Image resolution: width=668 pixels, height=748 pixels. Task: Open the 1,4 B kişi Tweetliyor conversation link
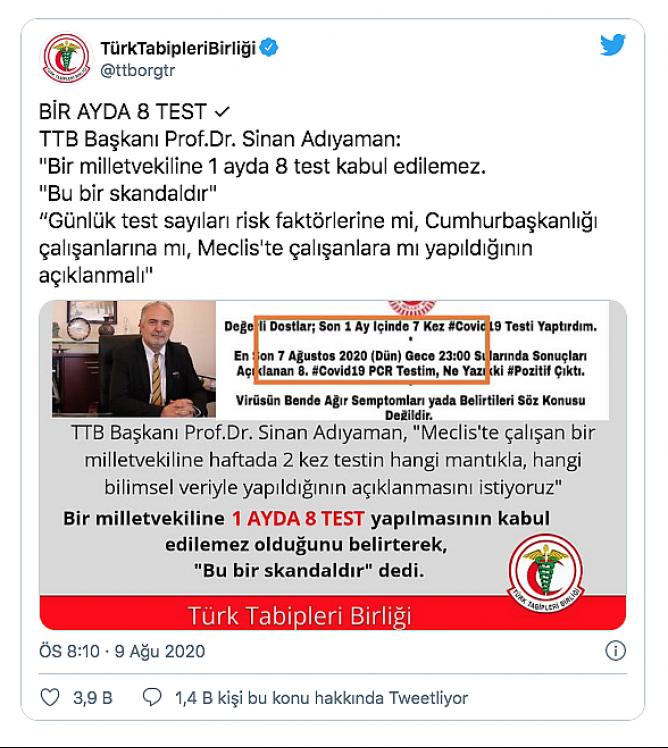321,698
